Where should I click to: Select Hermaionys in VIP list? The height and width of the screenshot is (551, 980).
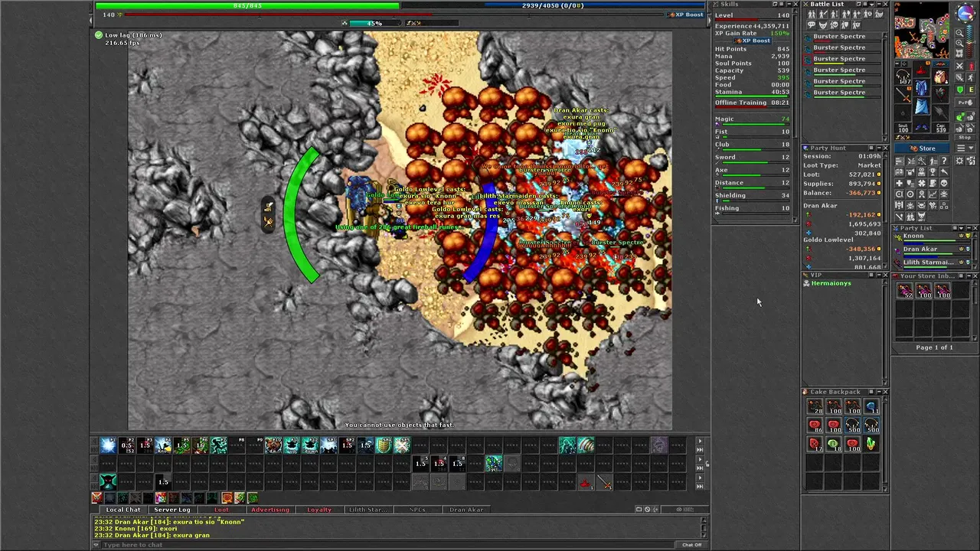(x=831, y=283)
